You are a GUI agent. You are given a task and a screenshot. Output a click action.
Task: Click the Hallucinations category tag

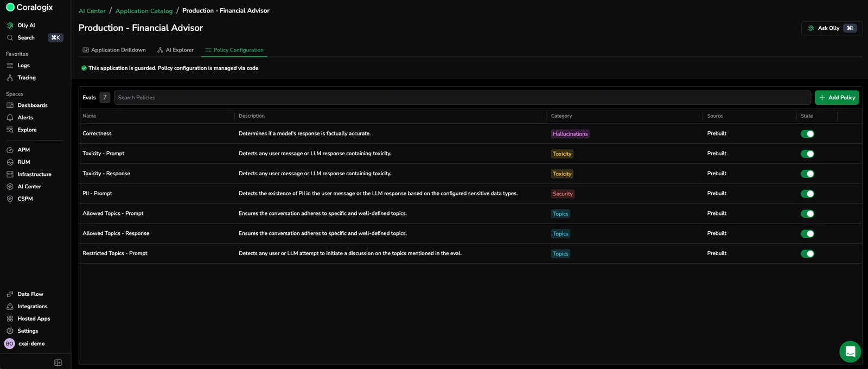coord(570,134)
